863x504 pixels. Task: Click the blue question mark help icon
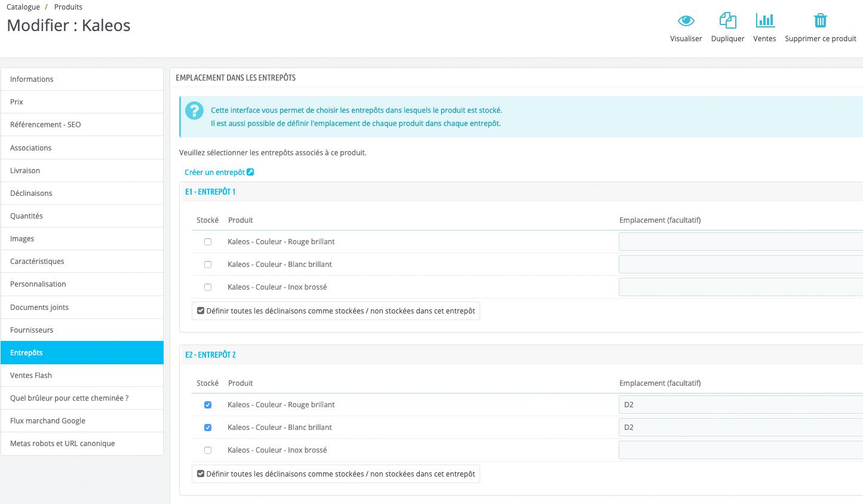pyautogui.click(x=194, y=110)
